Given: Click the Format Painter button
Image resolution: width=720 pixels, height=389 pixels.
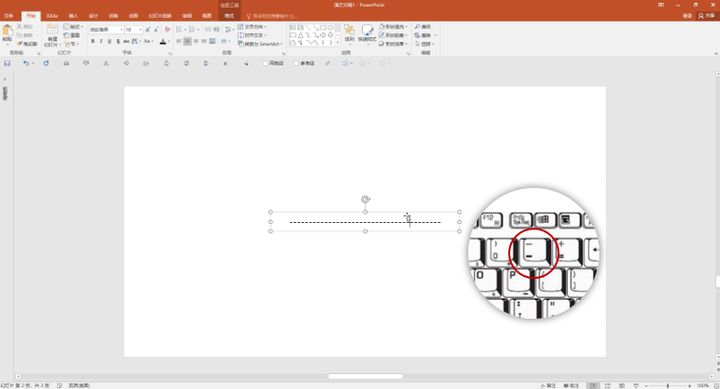Looking at the screenshot, I should click(27, 44).
